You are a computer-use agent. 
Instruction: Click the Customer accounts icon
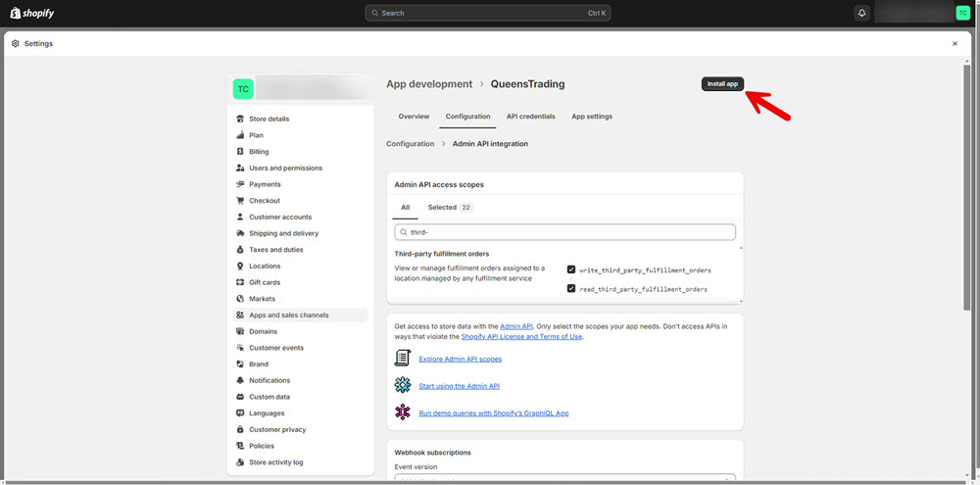pos(240,217)
